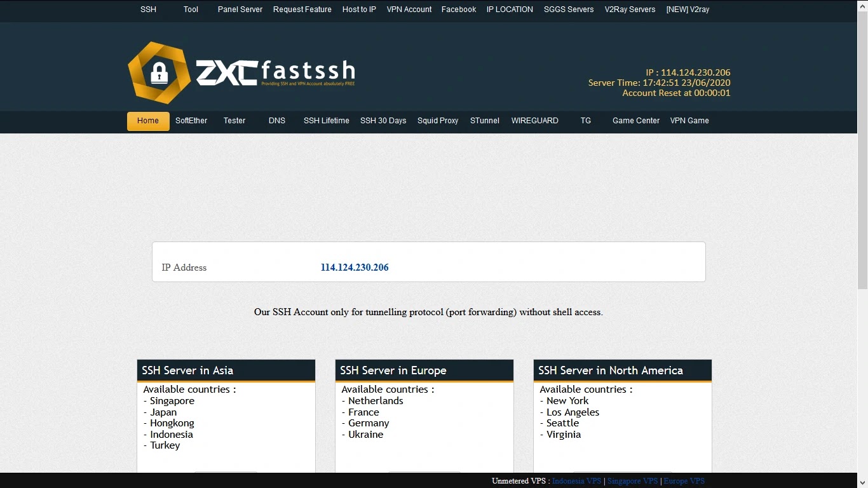Click the ZXC fastssh logo
This screenshot has height=488, width=868.
click(x=241, y=72)
